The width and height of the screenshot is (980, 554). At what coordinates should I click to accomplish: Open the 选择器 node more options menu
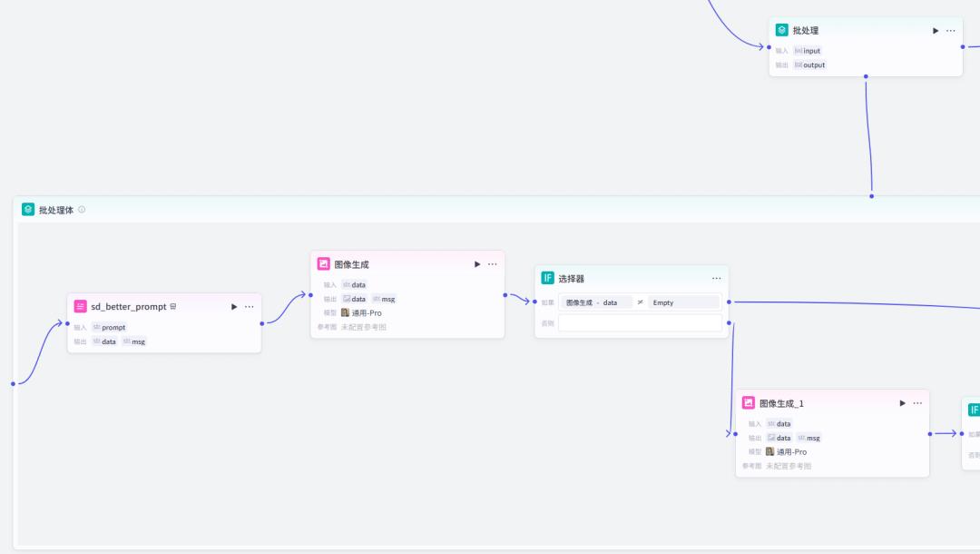pyautogui.click(x=717, y=278)
